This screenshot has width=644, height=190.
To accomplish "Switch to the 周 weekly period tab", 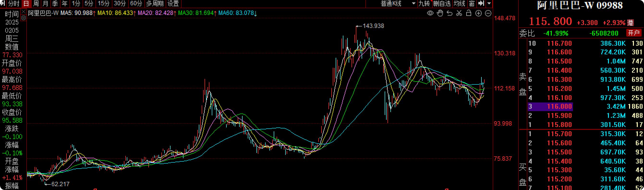I will tap(36, 4).
